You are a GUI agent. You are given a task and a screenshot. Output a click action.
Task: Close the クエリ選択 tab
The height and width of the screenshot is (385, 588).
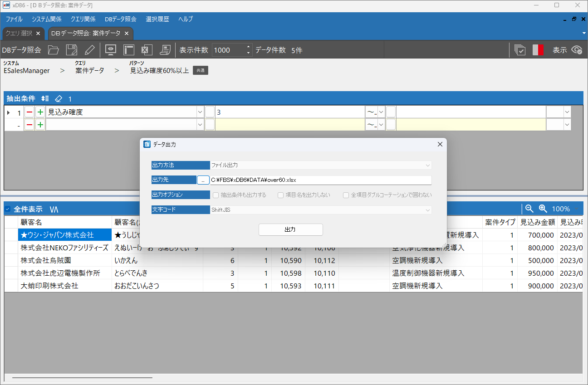(x=38, y=33)
